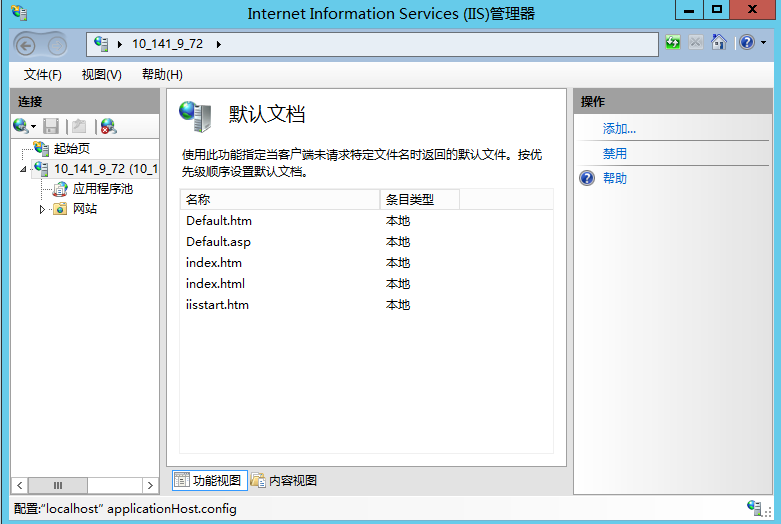Click the connect to server globe icon
This screenshot has width=781, height=524.
coord(20,126)
